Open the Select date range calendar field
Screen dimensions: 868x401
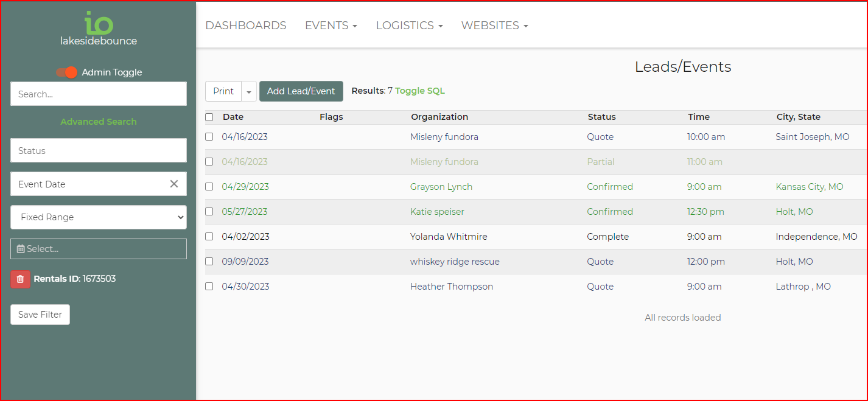coord(99,249)
